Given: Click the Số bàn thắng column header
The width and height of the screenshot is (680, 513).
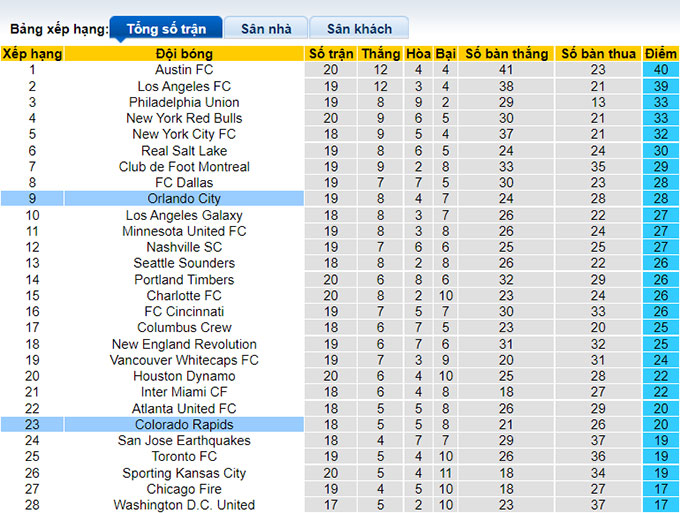Looking at the screenshot, I should [x=507, y=54].
